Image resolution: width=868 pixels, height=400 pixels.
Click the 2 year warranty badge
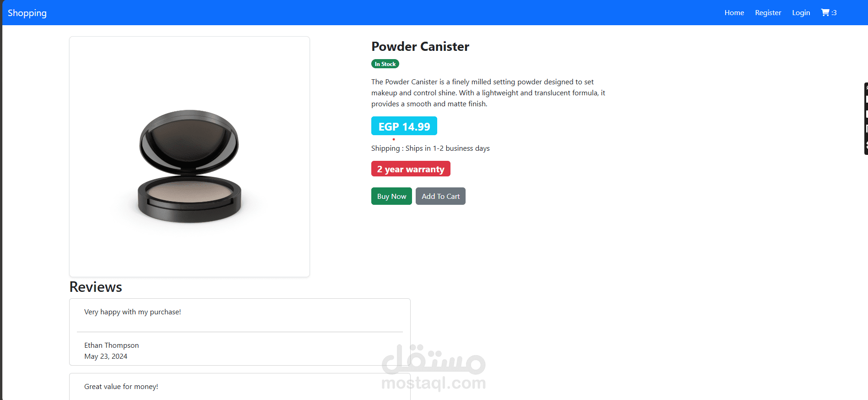pyautogui.click(x=411, y=169)
